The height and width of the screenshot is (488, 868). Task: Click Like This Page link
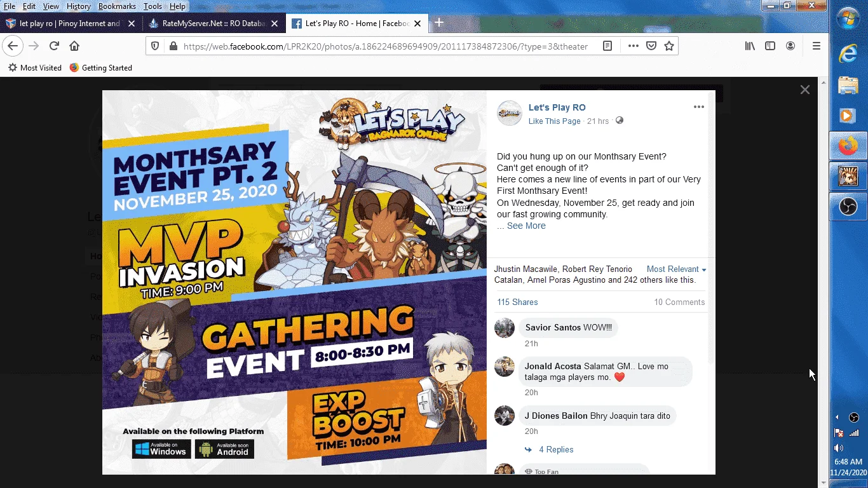coord(554,121)
